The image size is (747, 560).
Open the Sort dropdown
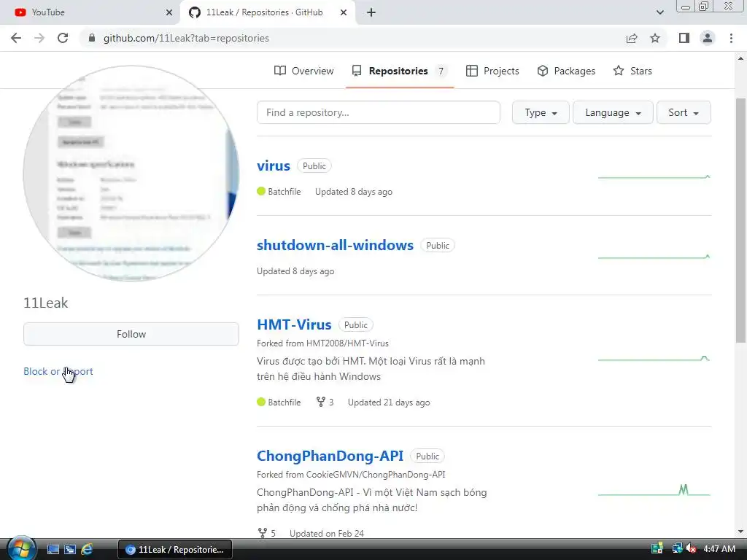(x=684, y=112)
